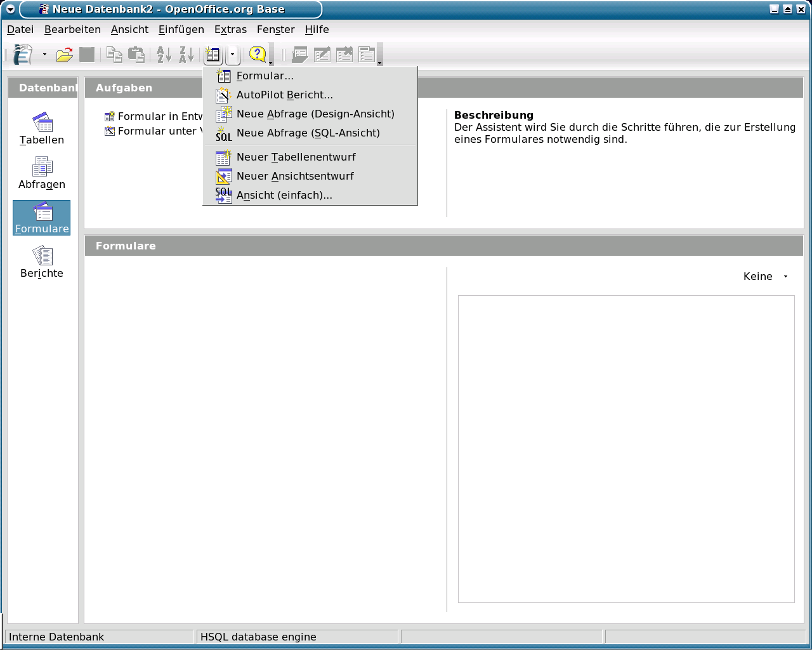
Task: Open the Hilfe menu
Action: [x=317, y=29]
